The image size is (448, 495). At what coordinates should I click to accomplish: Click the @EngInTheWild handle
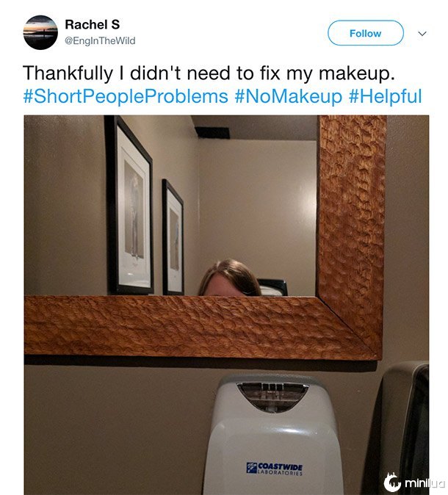[100, 41]
